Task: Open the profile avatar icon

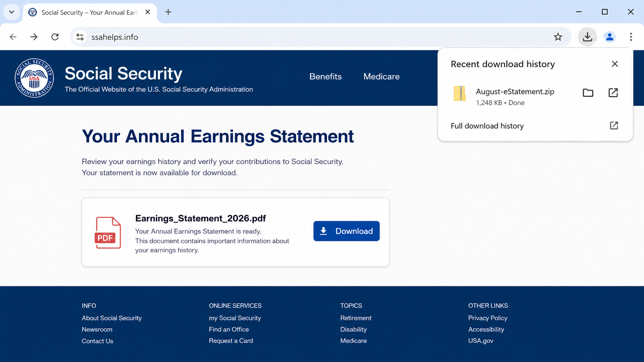Action: (x=610, y=37)
